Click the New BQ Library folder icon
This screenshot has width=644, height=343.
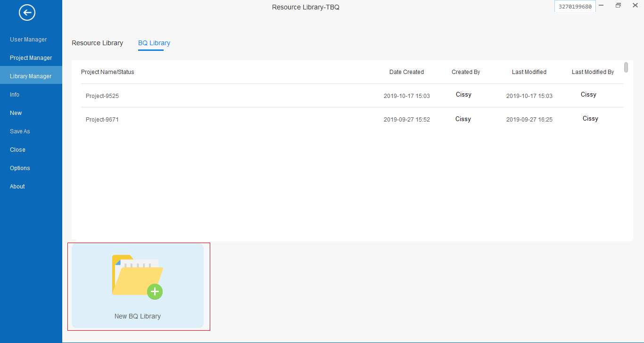(x=137, y=277)
